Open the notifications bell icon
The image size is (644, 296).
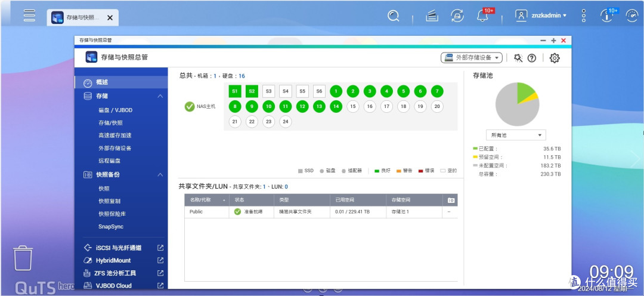[x=482, y=16]
